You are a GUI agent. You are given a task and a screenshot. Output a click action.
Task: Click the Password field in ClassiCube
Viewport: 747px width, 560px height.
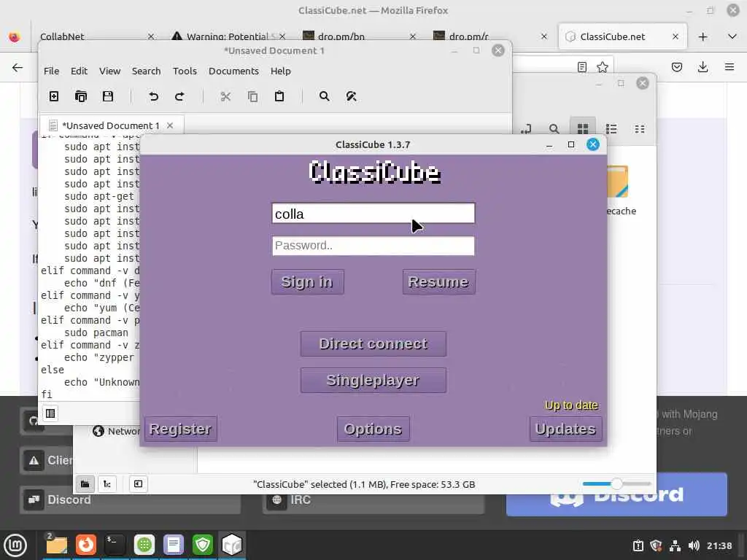pos(373,246)
